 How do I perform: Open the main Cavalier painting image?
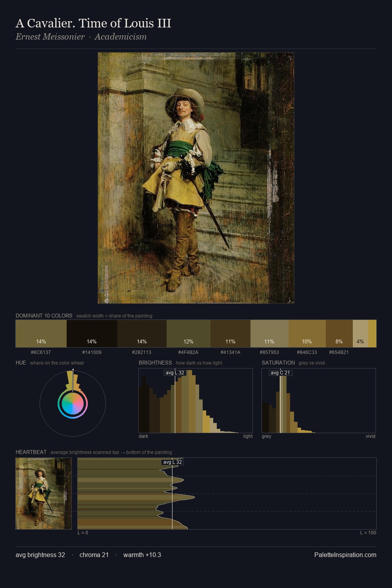tap(196, 178)
